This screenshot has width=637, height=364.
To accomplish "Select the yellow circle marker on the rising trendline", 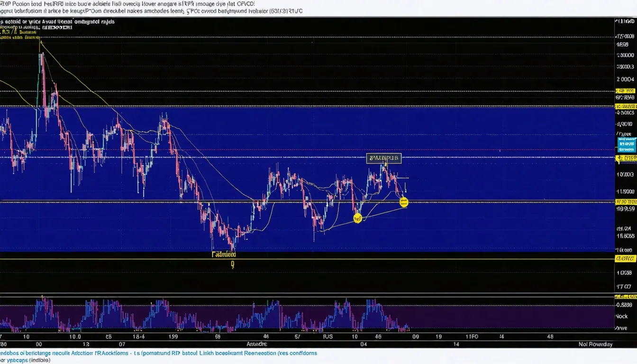I will pos(358,218).
